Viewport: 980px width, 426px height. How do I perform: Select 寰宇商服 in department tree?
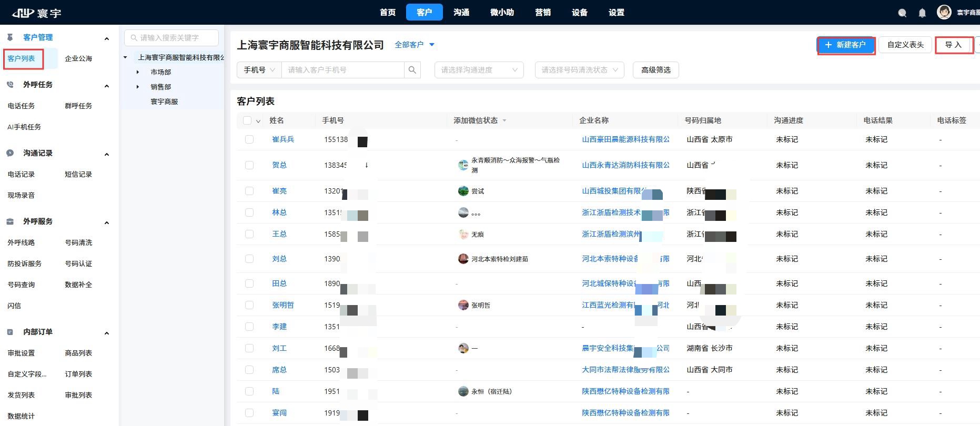pyautogui.click(x=164, y=102)
